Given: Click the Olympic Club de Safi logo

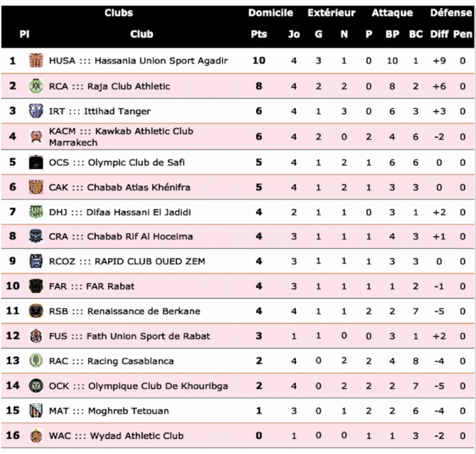Looking at the screenshot, I should pyautogui.click(x=35, y=162).
